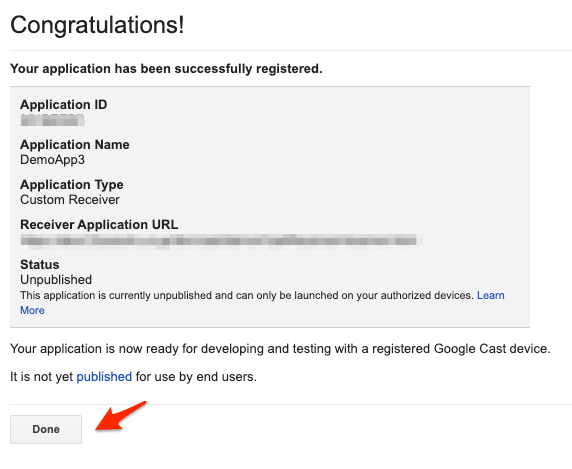Click the Application ID label
Screen dimensions: 572x469
tap(63, 105)
